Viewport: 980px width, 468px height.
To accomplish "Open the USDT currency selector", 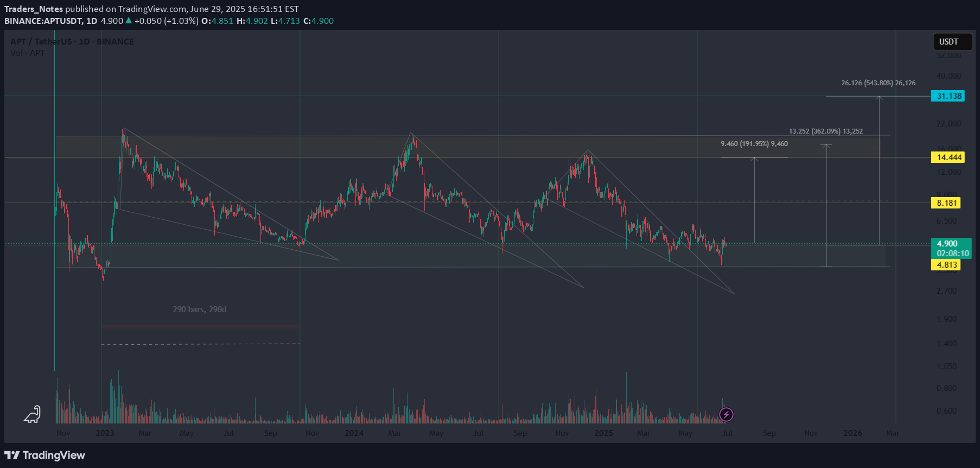I will click(952, 42).
